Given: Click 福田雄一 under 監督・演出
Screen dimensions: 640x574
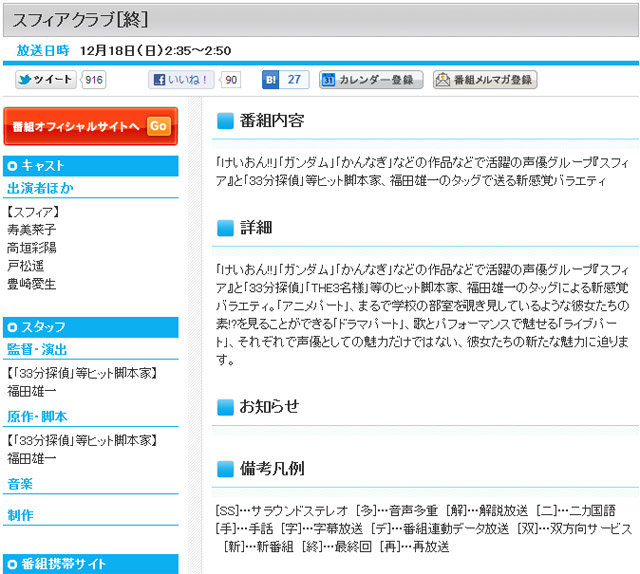Looking at the screenshot, I should [x=31, y=391].
